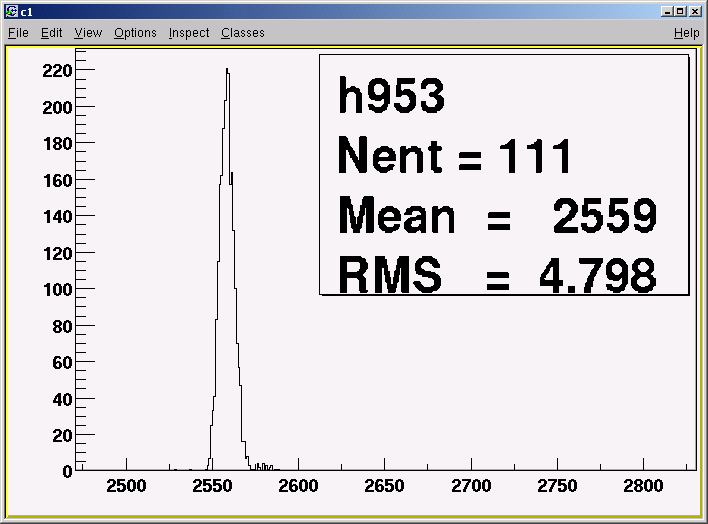708x524 pixels.
Task: Click the RMS = 4.798 stats line
Action: pos(497,275)
